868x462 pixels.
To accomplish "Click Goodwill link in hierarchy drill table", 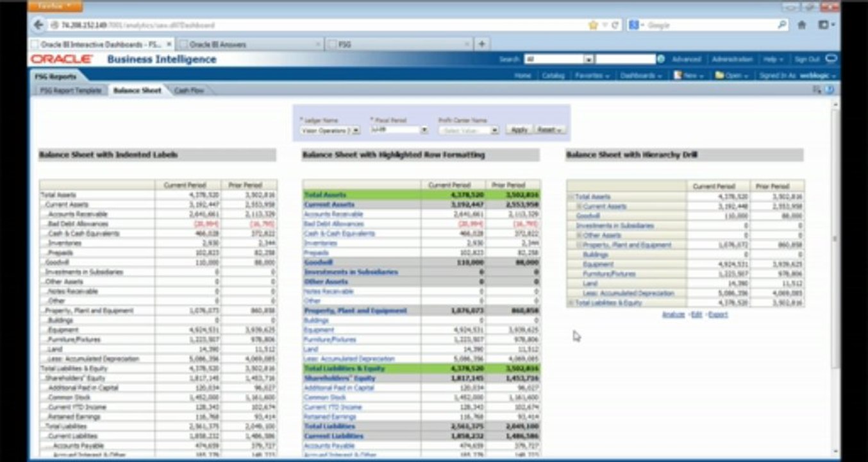I will point(588,216).
